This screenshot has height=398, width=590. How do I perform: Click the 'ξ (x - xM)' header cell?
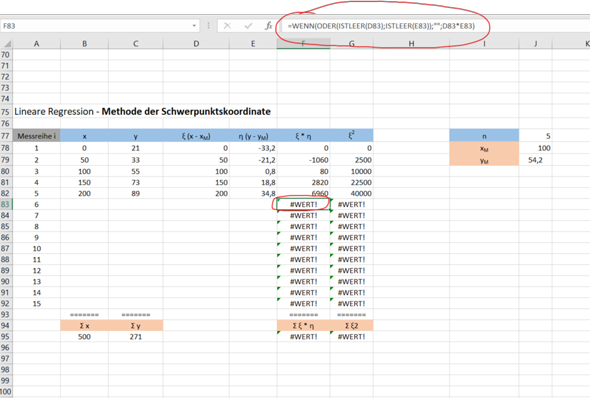[196, 136]
